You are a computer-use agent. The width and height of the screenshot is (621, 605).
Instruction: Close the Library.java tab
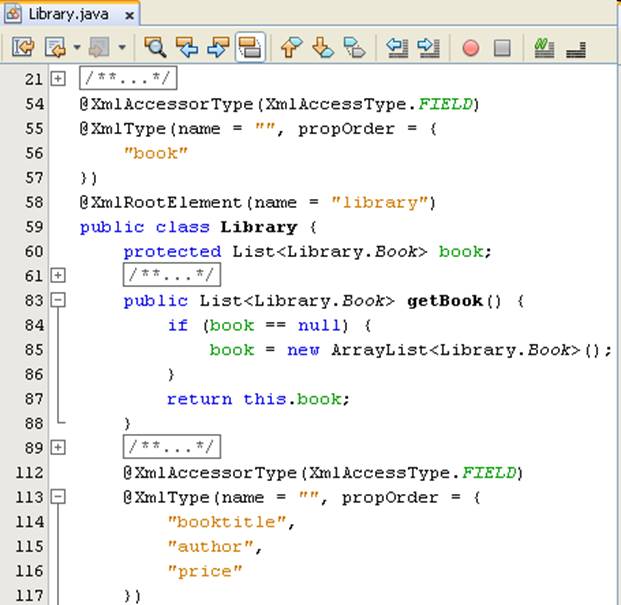tap(129, 16)
